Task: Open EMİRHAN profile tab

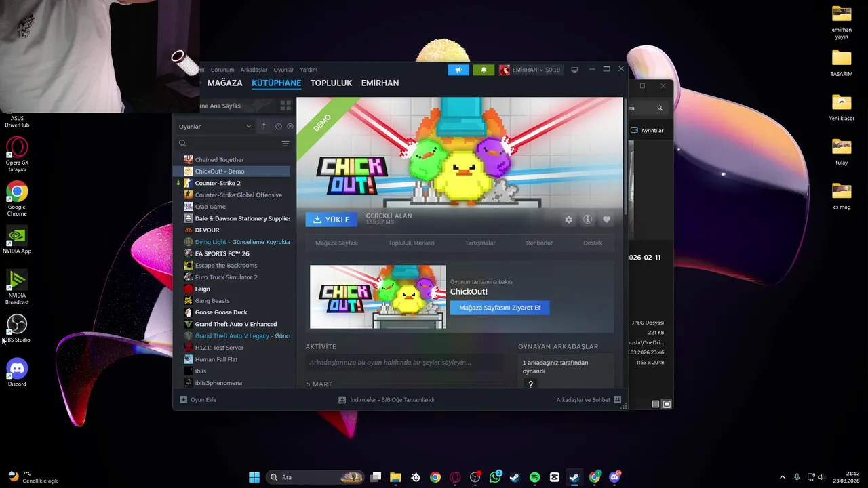Action: click(380, 83)
